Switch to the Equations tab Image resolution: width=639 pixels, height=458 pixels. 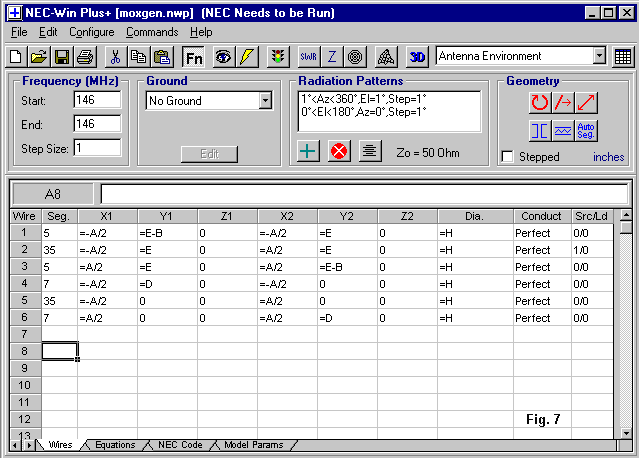113,445
